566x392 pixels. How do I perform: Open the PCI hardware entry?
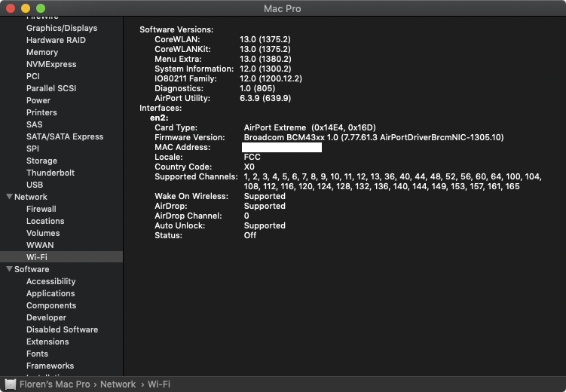[x=33, y=76]
